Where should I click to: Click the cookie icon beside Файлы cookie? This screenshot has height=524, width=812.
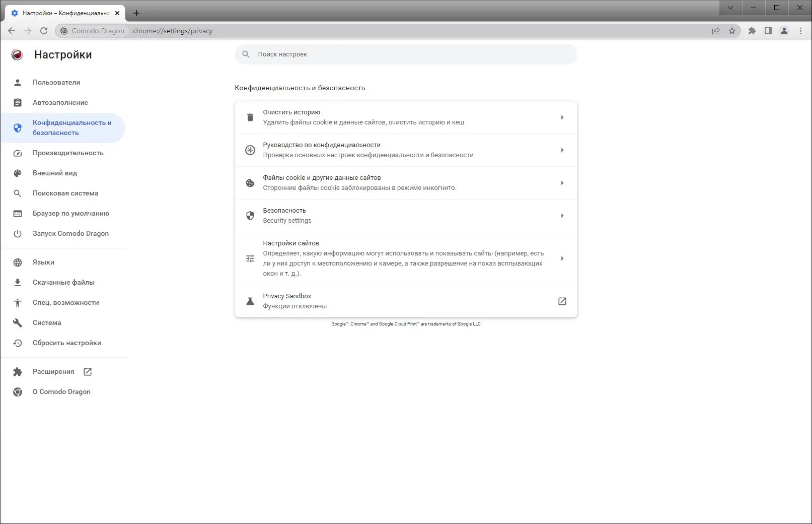click(x=250, y=183)
